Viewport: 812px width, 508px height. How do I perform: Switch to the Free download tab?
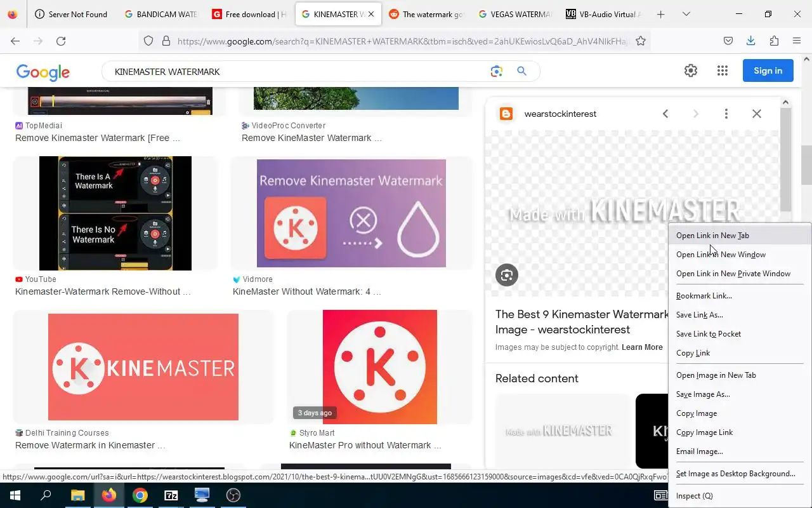tap(249, 14)
